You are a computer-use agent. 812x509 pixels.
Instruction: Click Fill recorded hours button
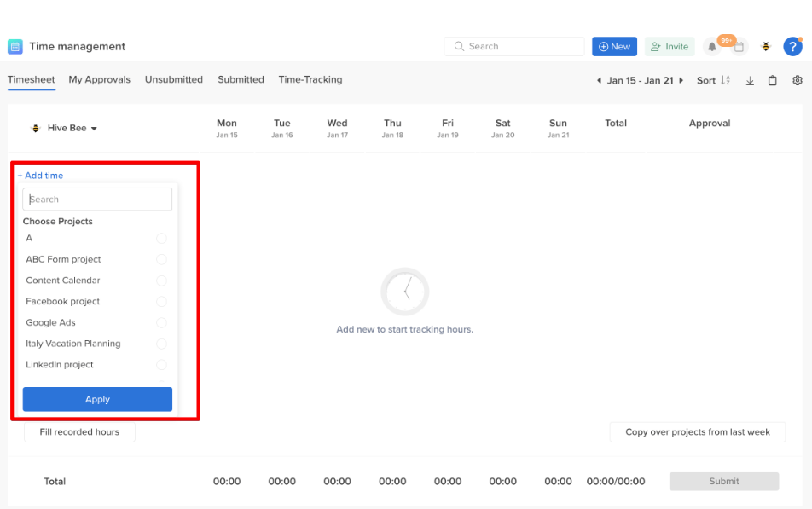point(79,432)
